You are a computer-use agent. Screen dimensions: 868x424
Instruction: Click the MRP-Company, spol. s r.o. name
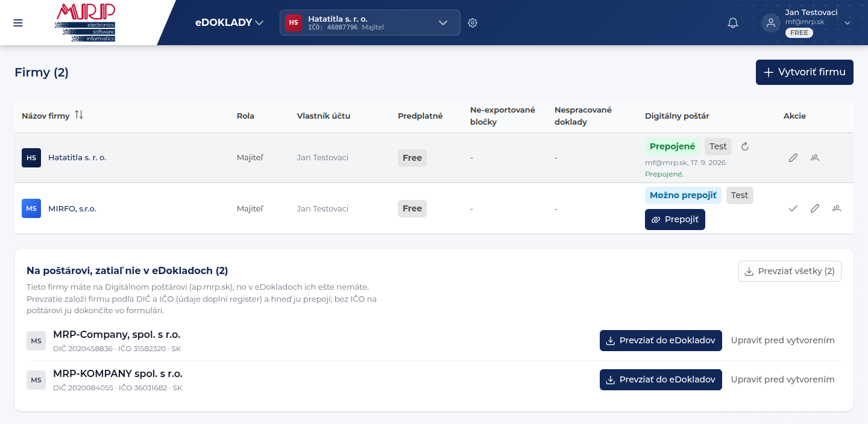point(117,334)
